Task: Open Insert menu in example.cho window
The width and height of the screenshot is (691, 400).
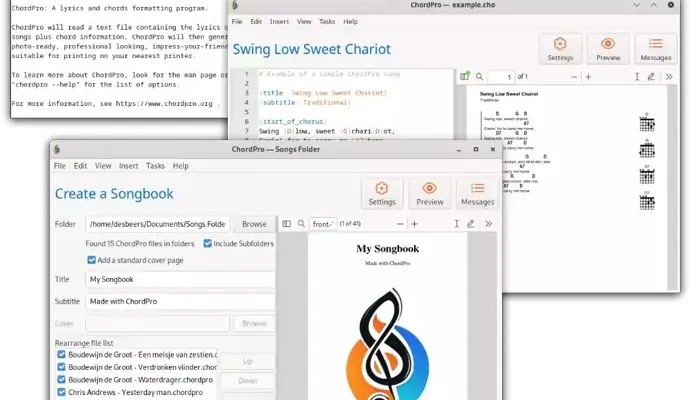Action: (x=279, y=20)
